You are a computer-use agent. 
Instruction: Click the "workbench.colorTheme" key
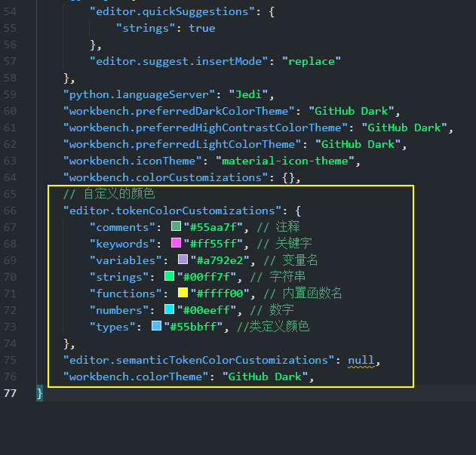pyautogui.click(x=136, y=377)
